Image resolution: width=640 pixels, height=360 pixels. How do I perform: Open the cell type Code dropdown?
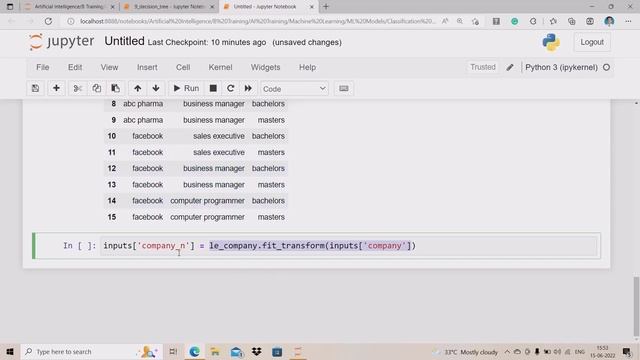coord(294,89)
